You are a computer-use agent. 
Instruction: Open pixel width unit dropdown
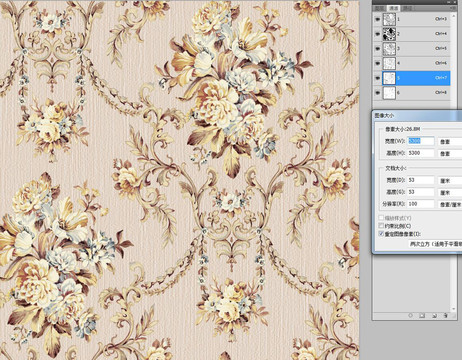[450, 142]
